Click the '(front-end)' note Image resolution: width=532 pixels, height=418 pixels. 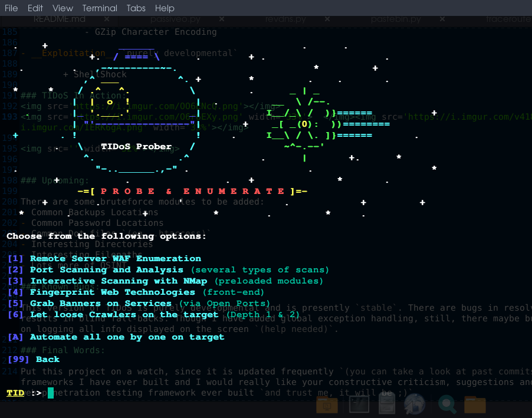[234, 292]
